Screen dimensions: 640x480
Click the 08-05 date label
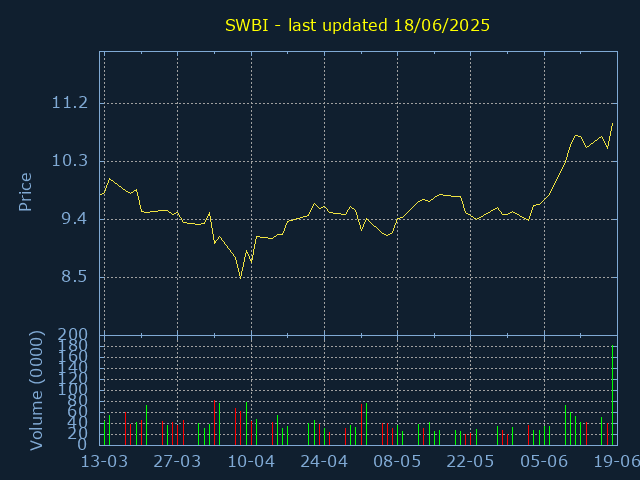coord(397,462)
